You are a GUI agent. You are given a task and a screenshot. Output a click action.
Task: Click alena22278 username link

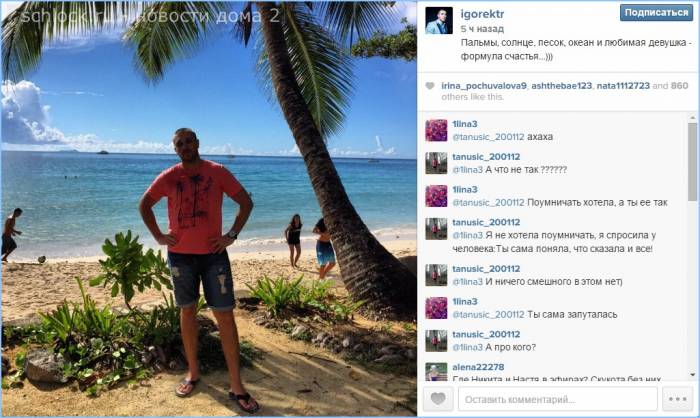[478, 367]
